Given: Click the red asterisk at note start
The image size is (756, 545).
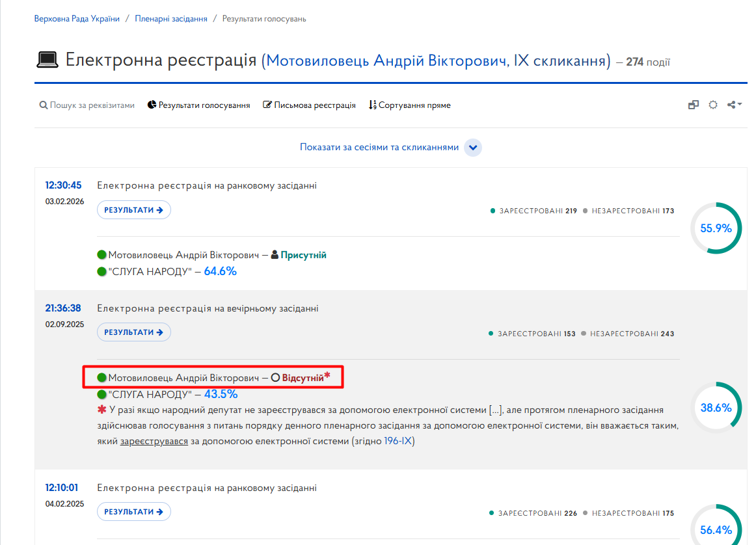Looking at the screenshot, I should 101,410.
